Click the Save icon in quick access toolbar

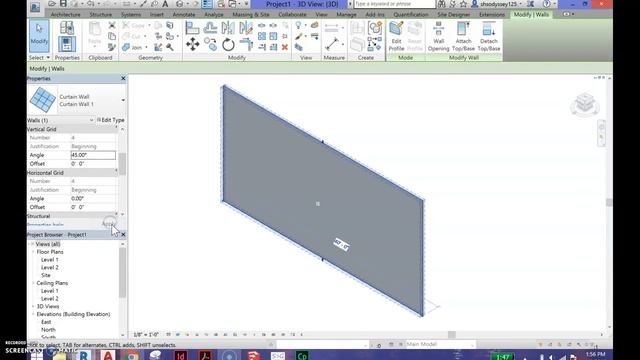click(63, 4)
